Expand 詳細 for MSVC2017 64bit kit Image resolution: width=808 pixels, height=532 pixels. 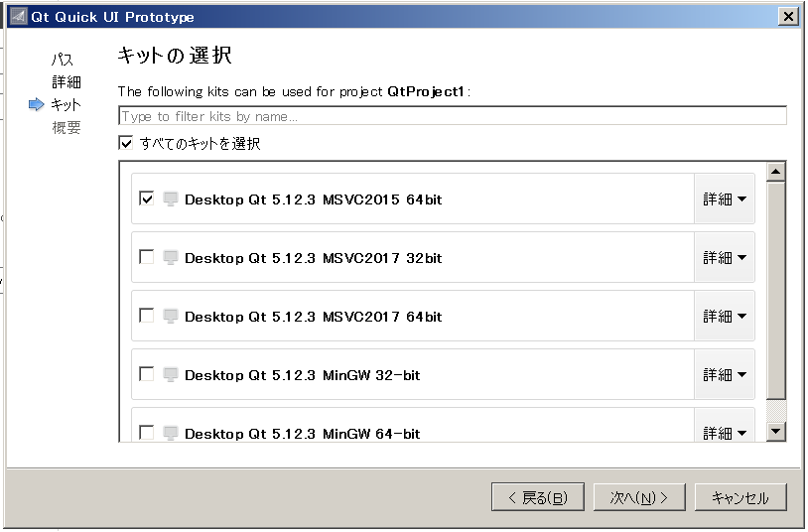725,316
